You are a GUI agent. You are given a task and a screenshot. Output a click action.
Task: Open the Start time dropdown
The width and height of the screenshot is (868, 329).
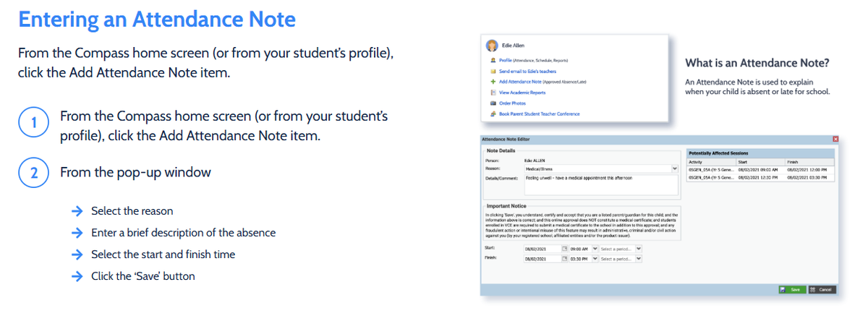click(x=595, y=249)
